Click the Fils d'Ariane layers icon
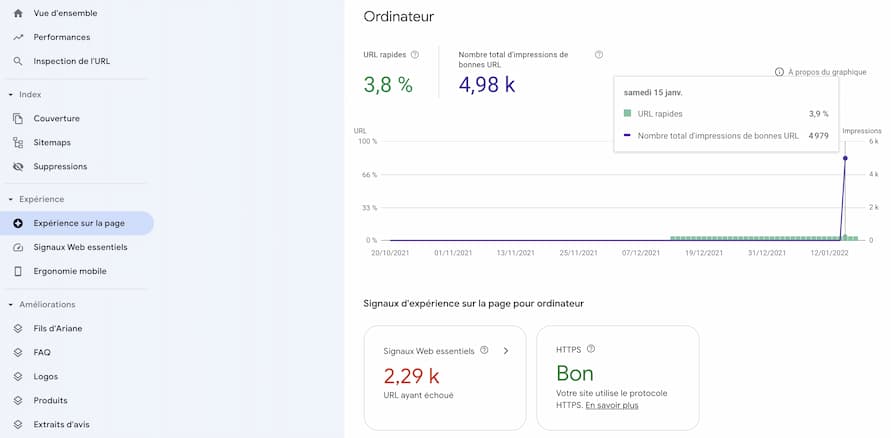The width and height of the screenshot is (891, 438). tap(18, 328)
